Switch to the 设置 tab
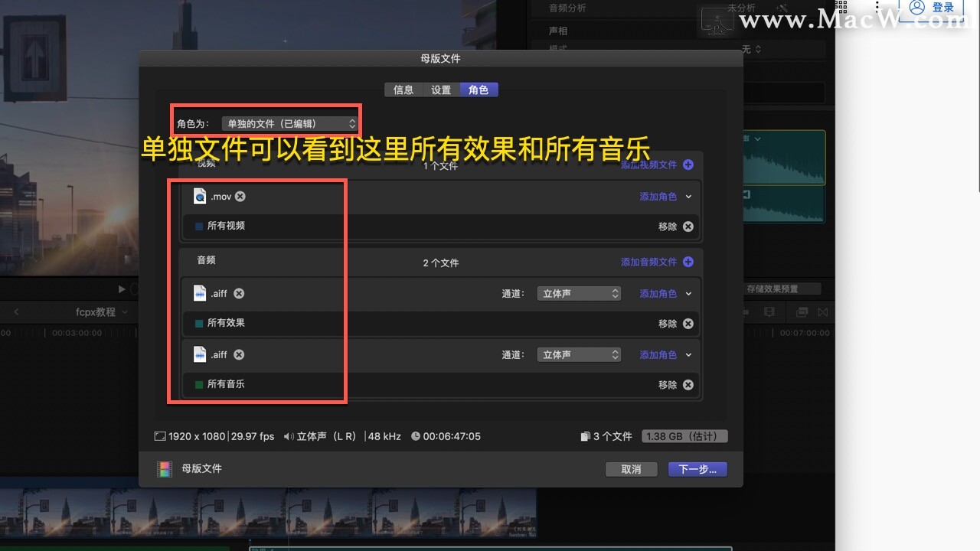 coord(441,90)
